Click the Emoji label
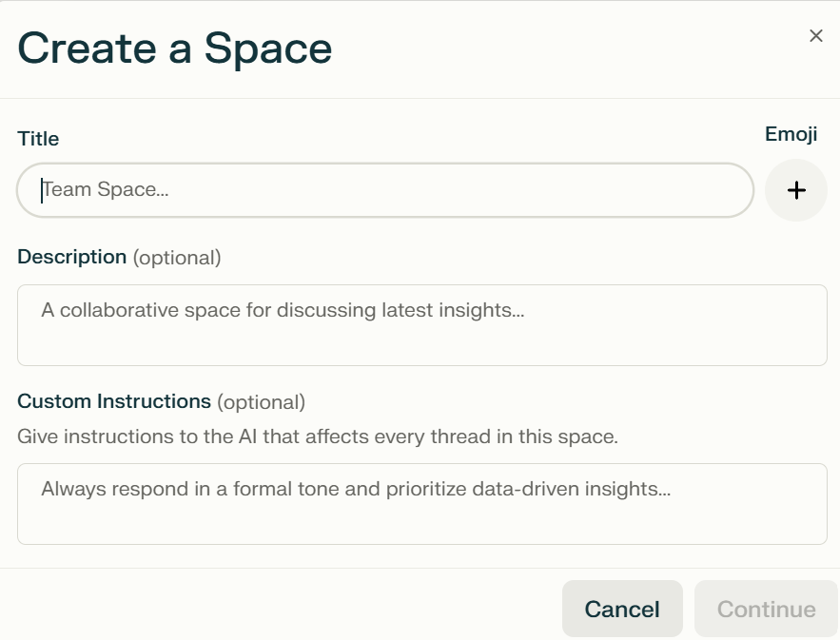The width and height of the screenshot is (840, 640). point(791,134)
